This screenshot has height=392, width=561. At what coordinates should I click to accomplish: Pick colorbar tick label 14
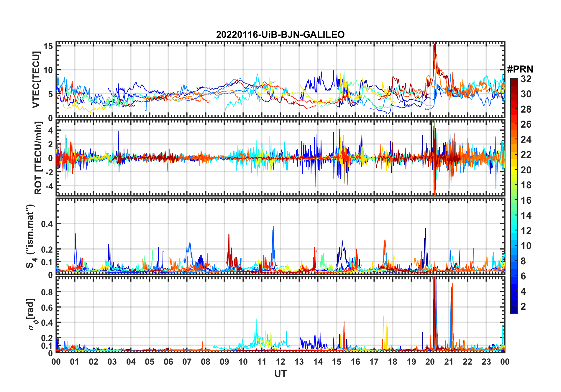coord(526,215)
